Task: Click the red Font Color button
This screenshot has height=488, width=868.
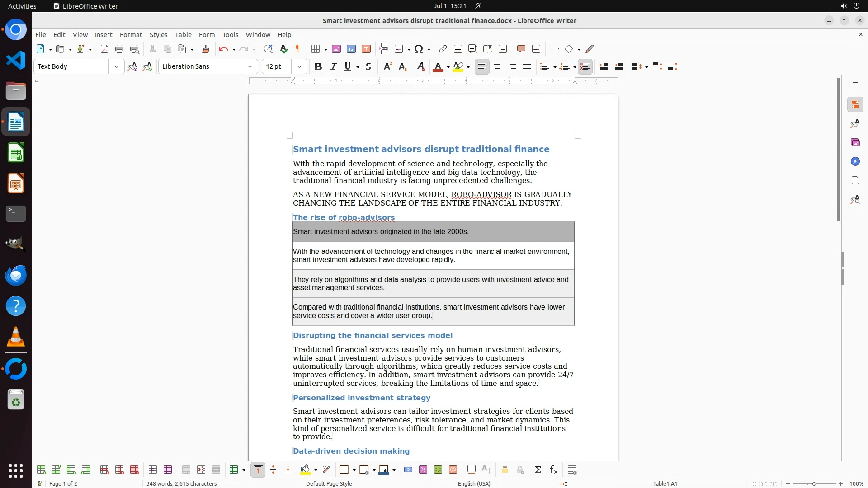Action: coord(438,66)
